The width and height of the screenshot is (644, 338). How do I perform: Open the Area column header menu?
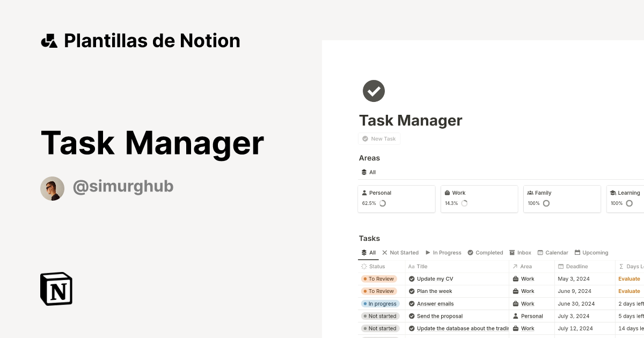pyautogui.click(x=525, y=266)
